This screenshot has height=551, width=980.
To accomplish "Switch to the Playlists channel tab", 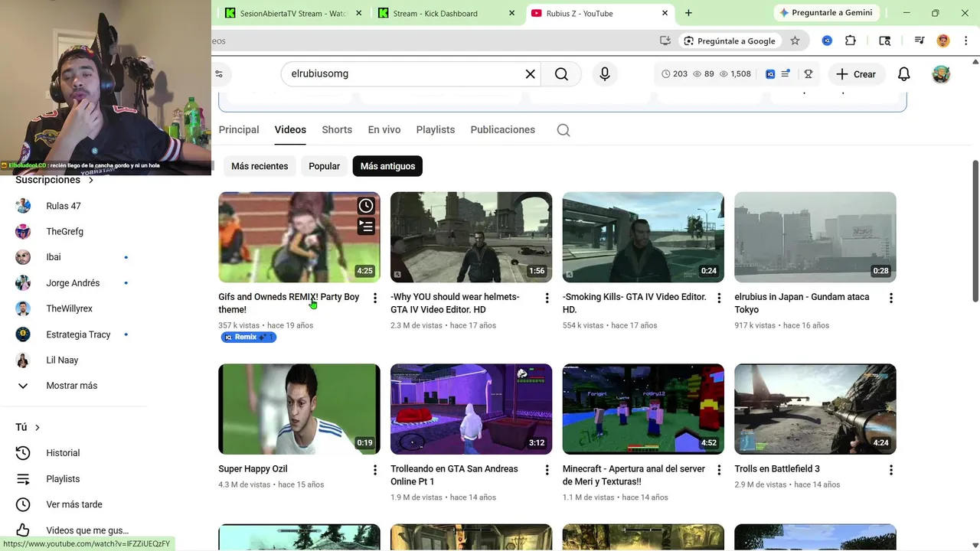I will tap(436, 130).
